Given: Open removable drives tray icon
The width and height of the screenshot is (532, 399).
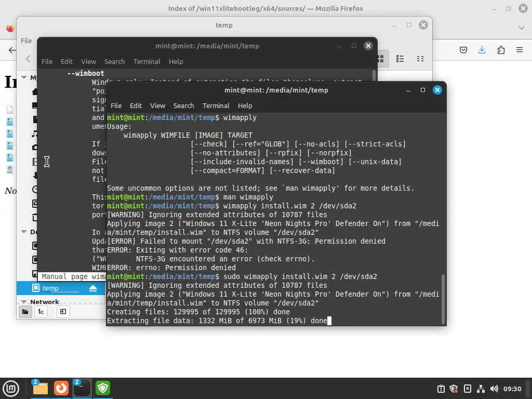Looking at the screenshot, I should (468, 389).
